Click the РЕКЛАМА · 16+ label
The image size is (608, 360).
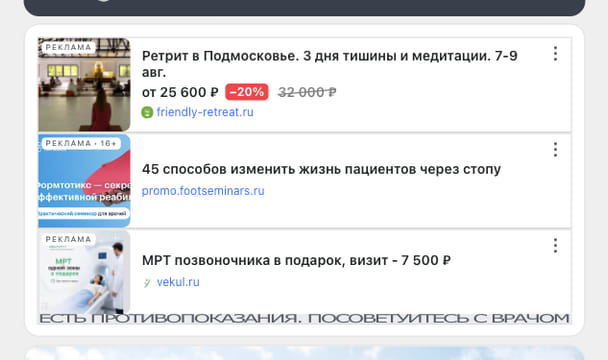click(x=81, y=144)
